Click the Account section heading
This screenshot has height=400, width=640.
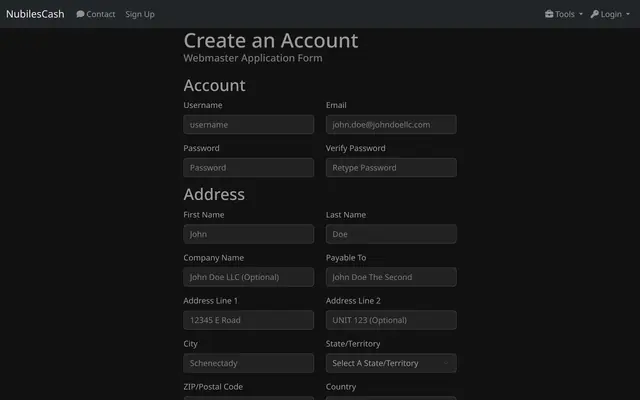[214, 86]
